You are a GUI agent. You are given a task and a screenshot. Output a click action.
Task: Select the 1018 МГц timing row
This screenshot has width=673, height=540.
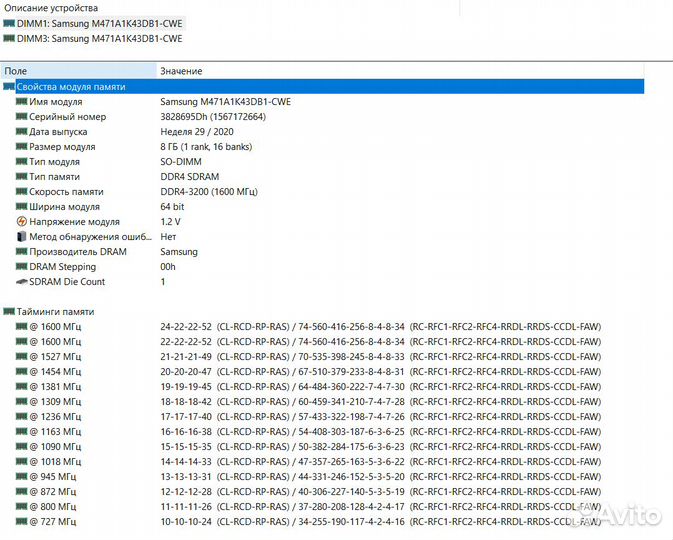(x=52, y=461)
